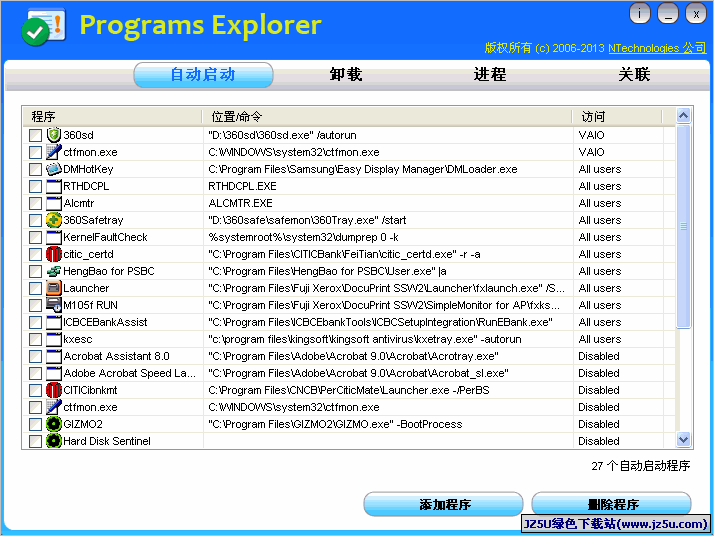Click the pen icon of disabled ctfmon.exe
This screenshot has height=536, width=714.
pyautogui.click(x=54, y=407)
